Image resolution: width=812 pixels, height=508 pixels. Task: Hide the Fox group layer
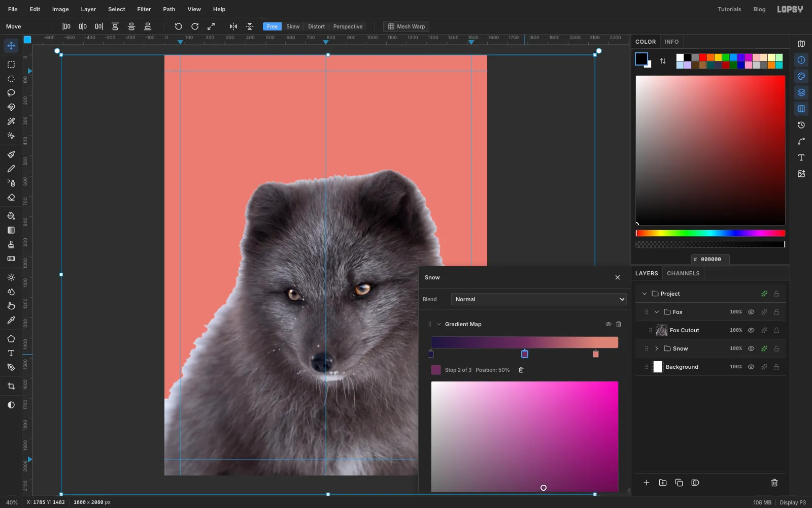pos(751,312)
